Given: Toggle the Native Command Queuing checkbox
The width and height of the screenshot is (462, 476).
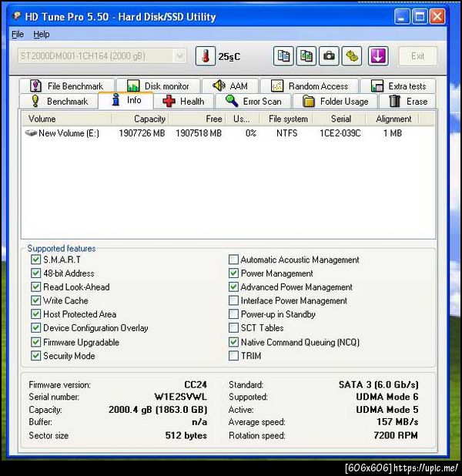Looking at the screenshot, I should (233, 342).
